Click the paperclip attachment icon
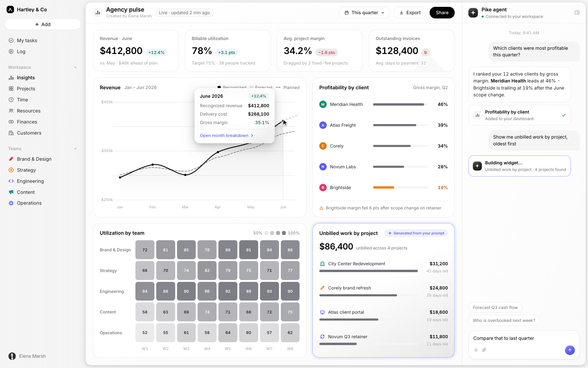The height and width of the screenshot is (368, 588). click(x=484, y=350)
